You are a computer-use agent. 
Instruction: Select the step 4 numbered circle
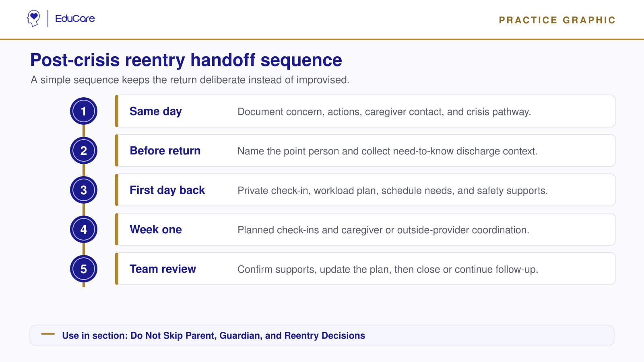click(84, 229)
